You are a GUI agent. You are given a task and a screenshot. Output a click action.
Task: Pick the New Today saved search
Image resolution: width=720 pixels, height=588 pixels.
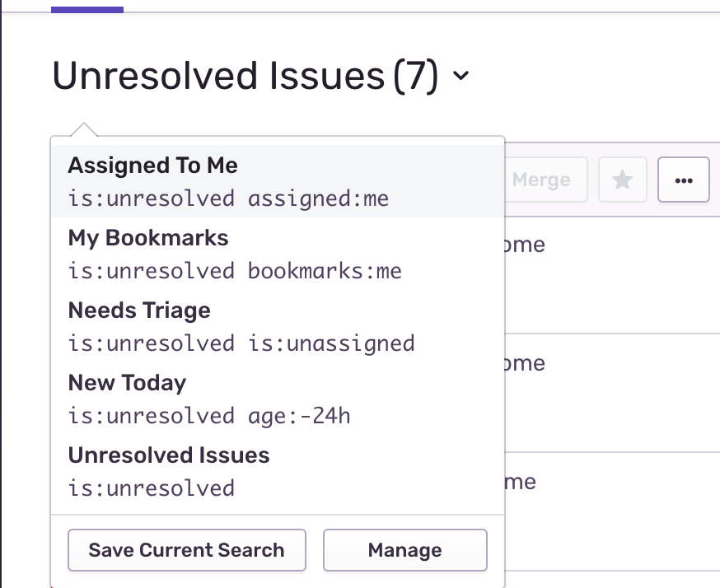pyautogui.click(x=127, y=383)
